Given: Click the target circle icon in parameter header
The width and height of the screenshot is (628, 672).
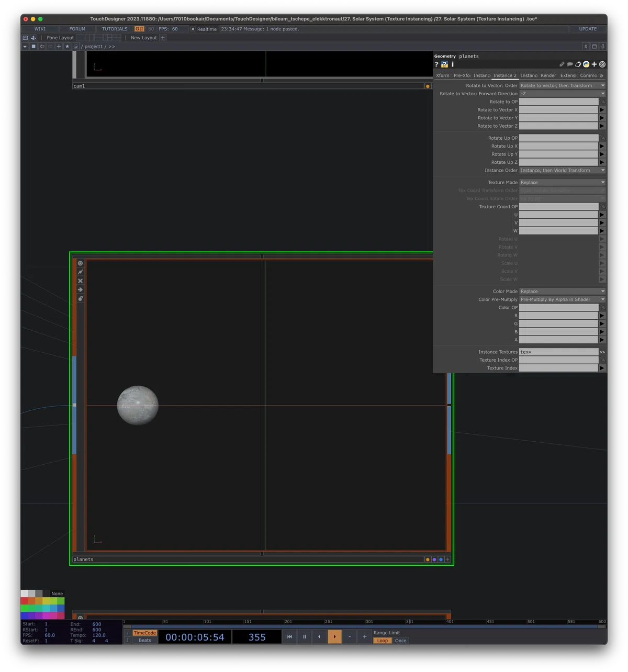Looking at the screenshot, I should point(602,64).
